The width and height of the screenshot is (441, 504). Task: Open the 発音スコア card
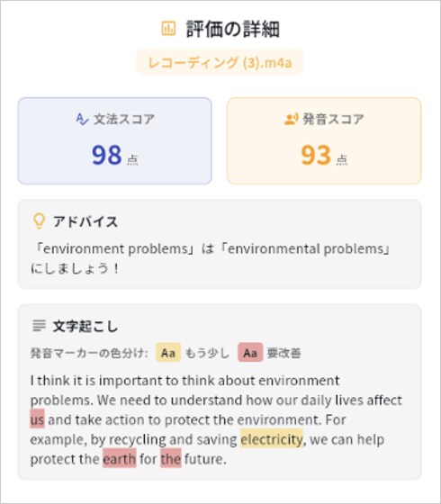coord(324,140)
